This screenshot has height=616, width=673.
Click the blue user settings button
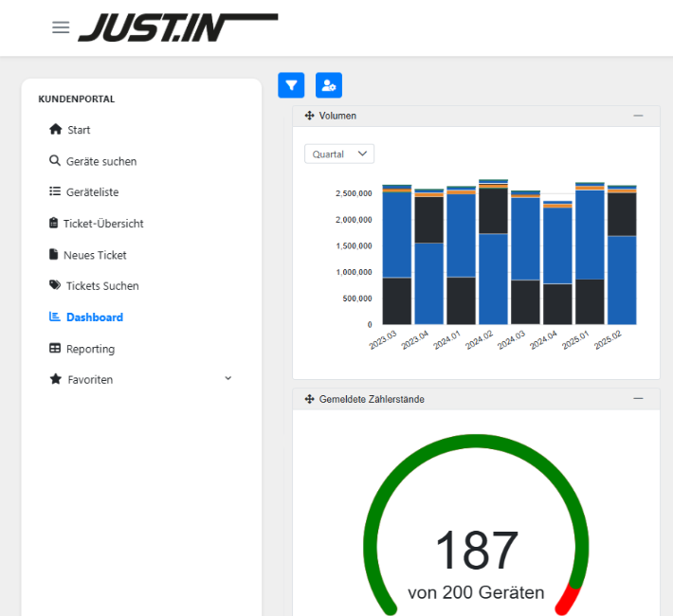point(329,85)
